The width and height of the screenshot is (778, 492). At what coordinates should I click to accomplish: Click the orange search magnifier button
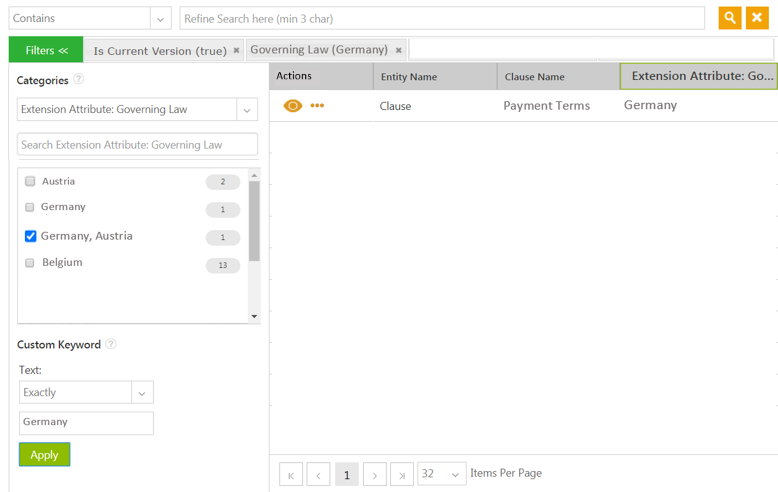click(x=730, y=18)
